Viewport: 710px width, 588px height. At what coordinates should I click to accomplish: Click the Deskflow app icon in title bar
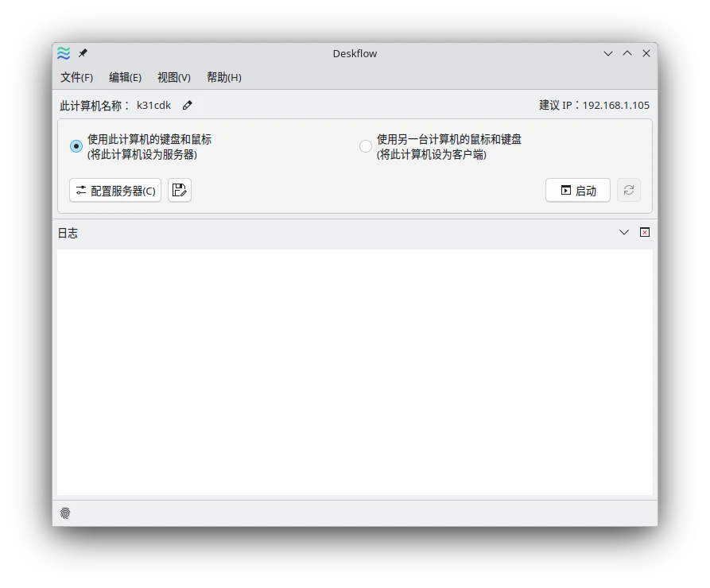pyautogui.click(x=64, y=53)
